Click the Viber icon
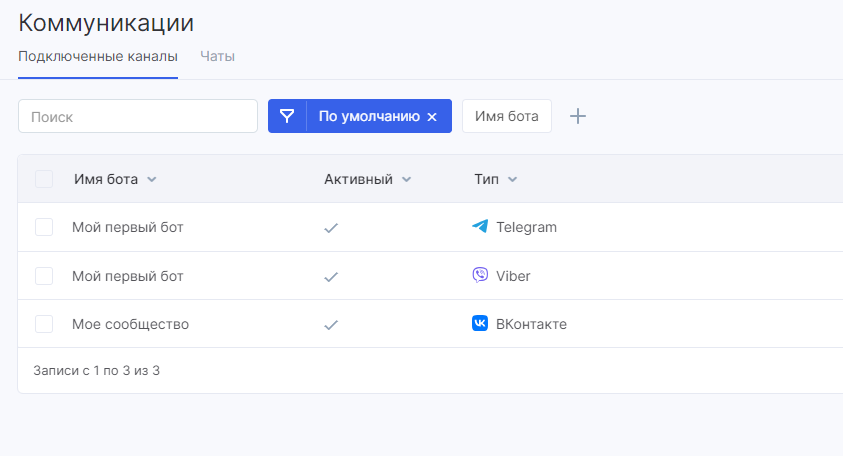 tap(480, 275)
